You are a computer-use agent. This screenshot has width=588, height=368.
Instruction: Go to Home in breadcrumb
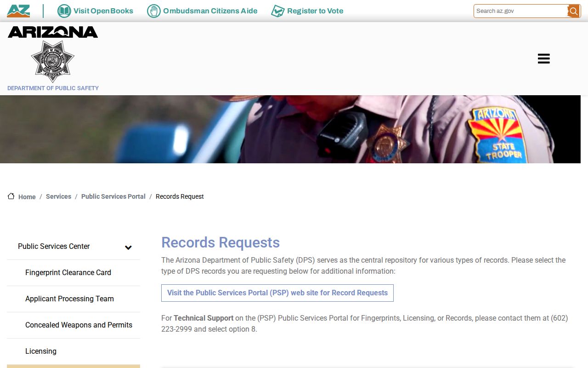point(27,197)
